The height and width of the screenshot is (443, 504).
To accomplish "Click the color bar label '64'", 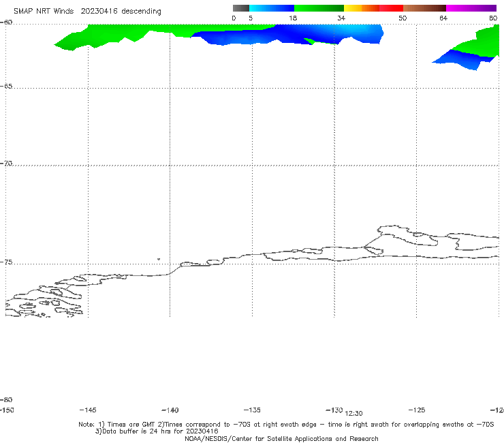I will [443, 18].
